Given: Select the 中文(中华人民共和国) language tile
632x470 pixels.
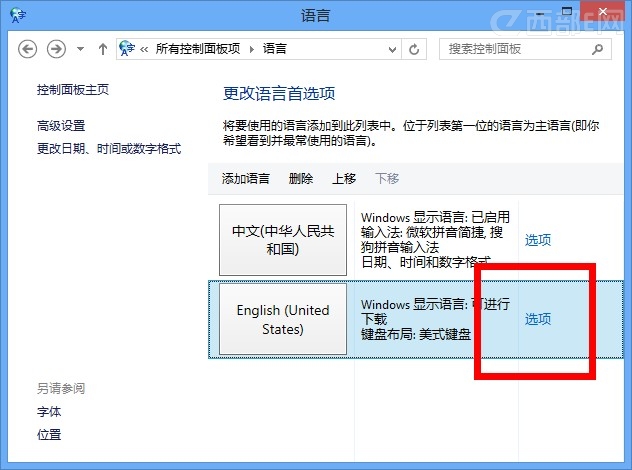Looking at the screenshot, I should pos(283,240).
